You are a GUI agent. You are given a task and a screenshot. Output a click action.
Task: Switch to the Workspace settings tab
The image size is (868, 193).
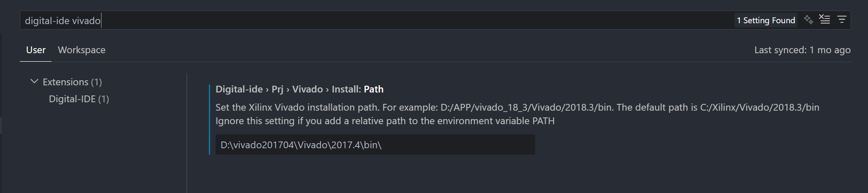(82, 50)
